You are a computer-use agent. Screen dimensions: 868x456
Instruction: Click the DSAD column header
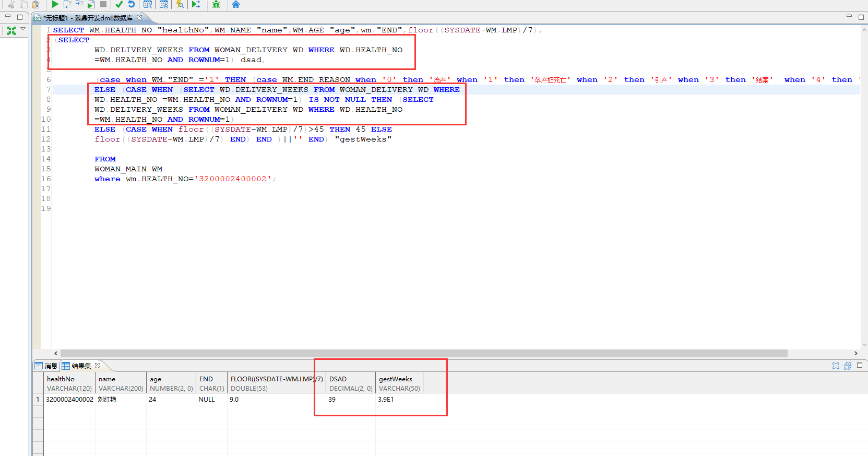(x=351, y=383)
